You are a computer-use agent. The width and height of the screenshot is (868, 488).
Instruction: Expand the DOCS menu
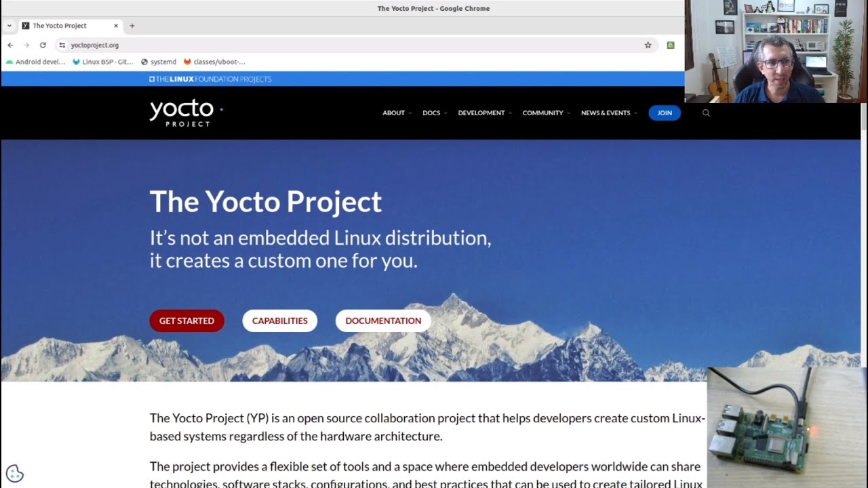click(x=435, y=113)
